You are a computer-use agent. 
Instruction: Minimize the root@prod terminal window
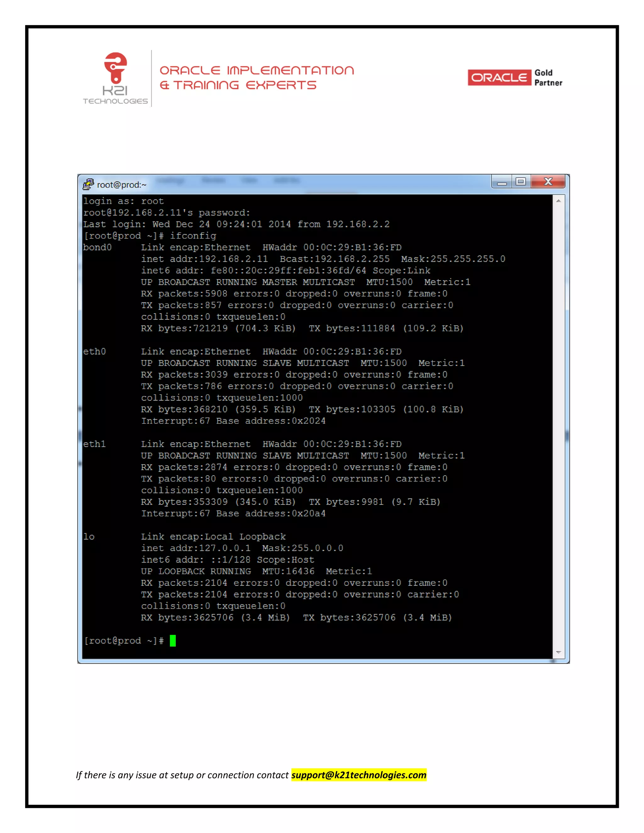click(502, 182)
